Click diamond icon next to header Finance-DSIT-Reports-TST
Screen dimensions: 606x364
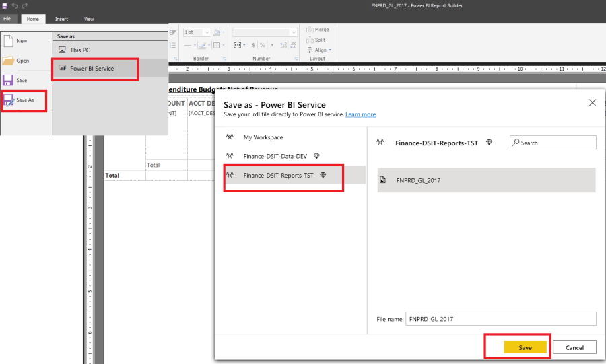point(490,143)
